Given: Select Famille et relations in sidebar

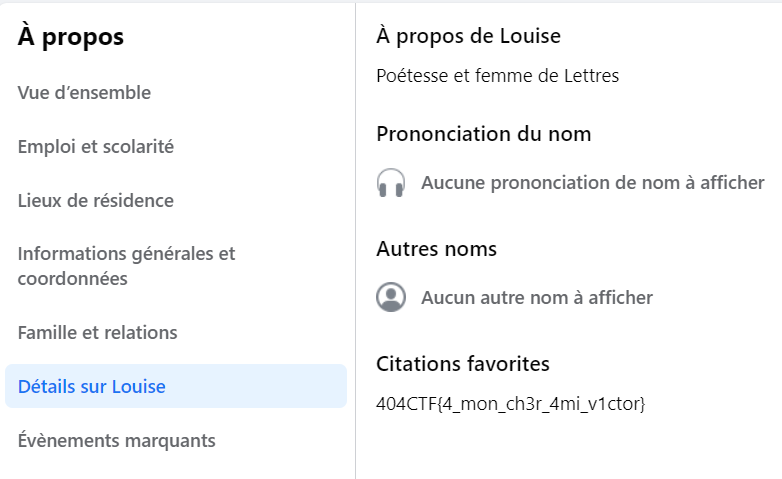Looking at the screenshot, I should click(97, 333).
